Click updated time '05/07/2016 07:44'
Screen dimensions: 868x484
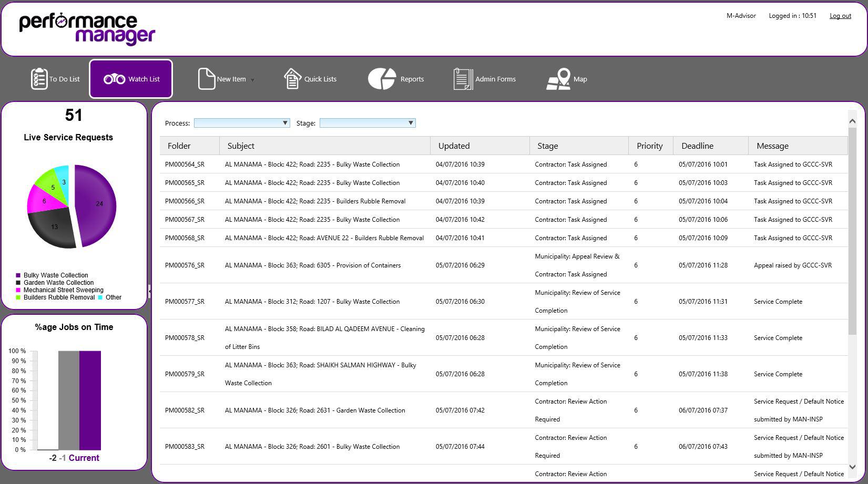click(460, 447)
